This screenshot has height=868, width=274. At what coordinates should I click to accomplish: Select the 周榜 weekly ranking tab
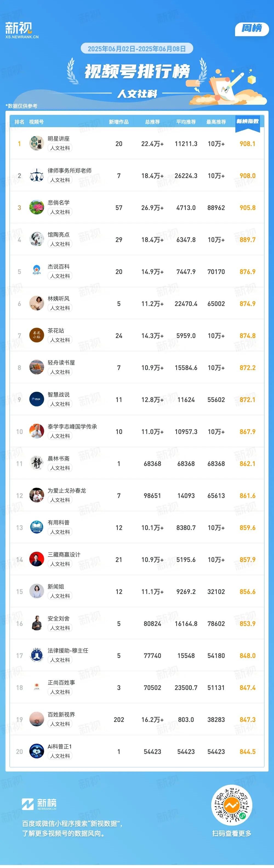pyautogui.click(x=252, y=28)
